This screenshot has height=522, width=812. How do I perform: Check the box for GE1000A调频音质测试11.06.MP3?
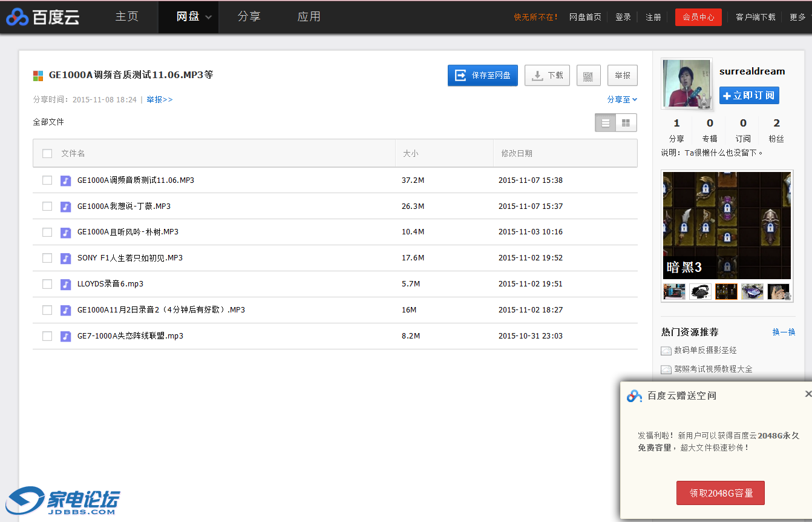(47, 180)
